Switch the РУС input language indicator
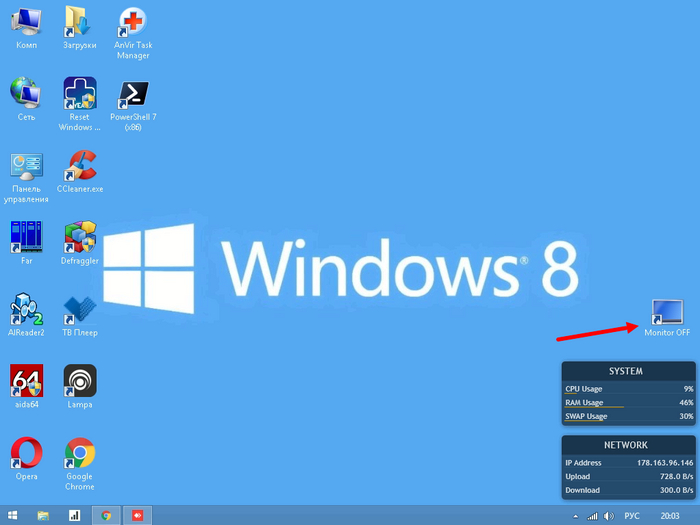The height and width of the screenshot is (525, 700). [x=632, y=516]
